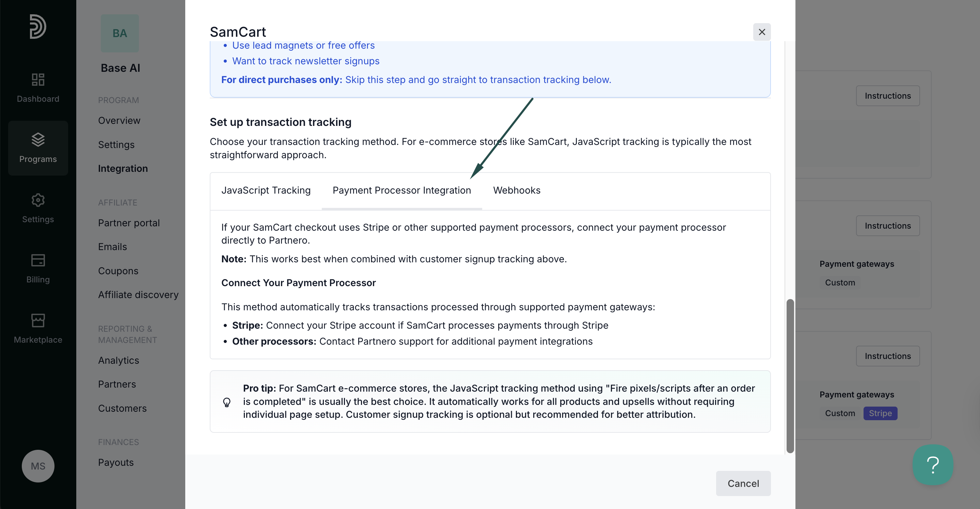Image resolution: width=980 pixels, height=509 pixels.
Task: Select the Payment Processor Integration tab
Action: pos(402,190)
